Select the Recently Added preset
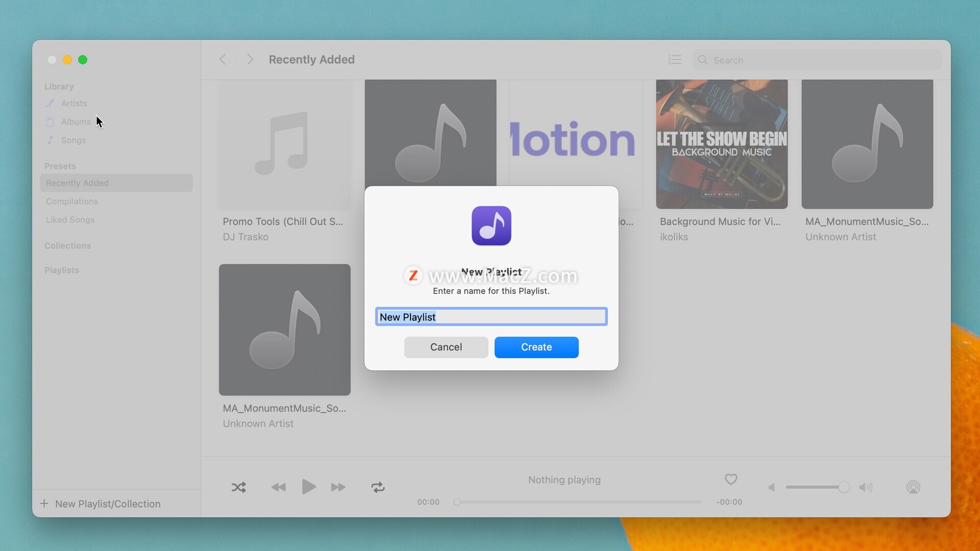This screenshot has width=980, height=551. pyautogui.click(x=116, y=183)
